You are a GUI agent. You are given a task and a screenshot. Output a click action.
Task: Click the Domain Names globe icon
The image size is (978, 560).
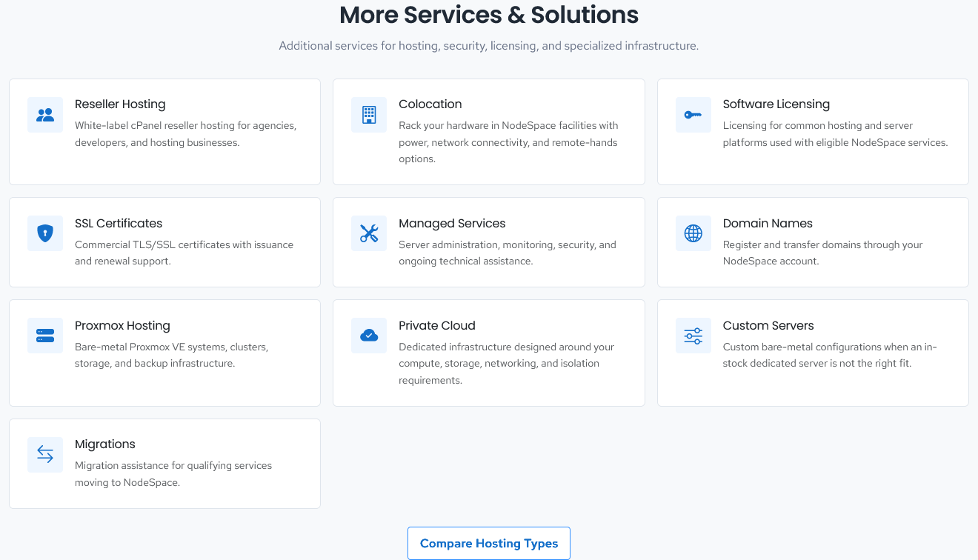693,233
